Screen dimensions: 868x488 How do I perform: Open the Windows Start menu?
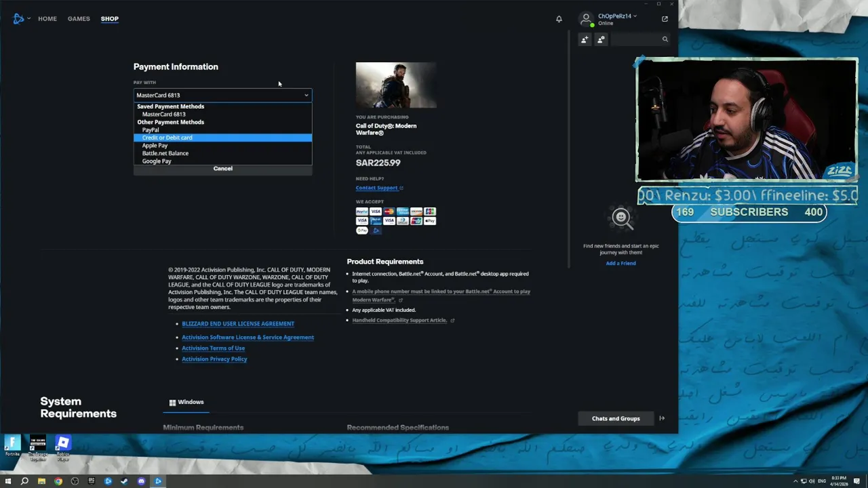[8, 481]
